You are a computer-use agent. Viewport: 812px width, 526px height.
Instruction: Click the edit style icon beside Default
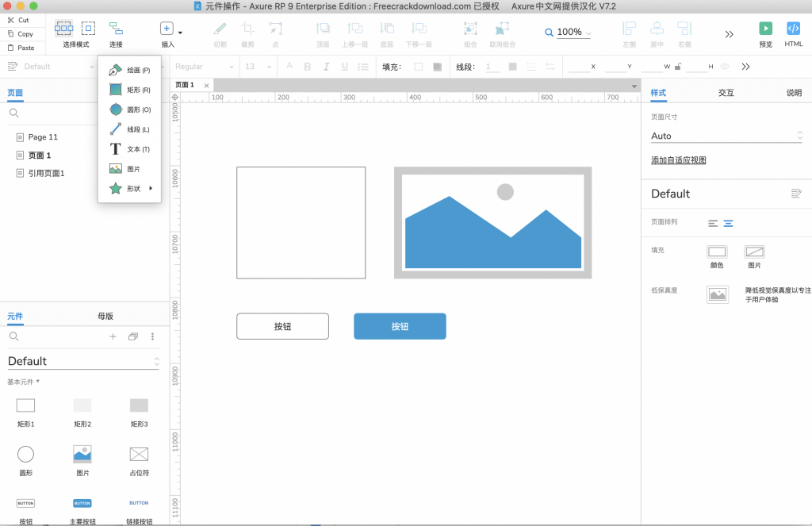click(x=796, y=194)
